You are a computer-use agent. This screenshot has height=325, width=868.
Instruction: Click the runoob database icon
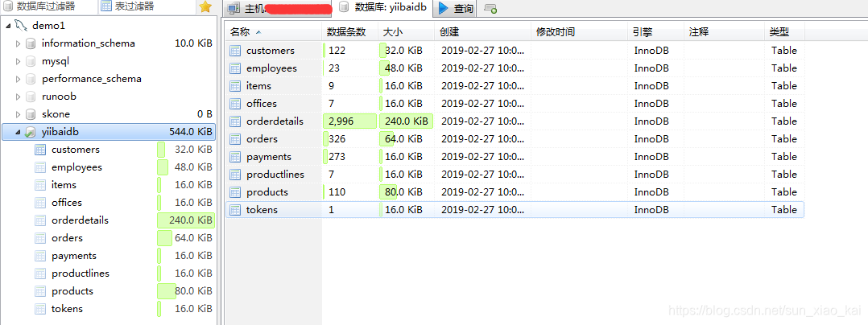click(31, 97)
